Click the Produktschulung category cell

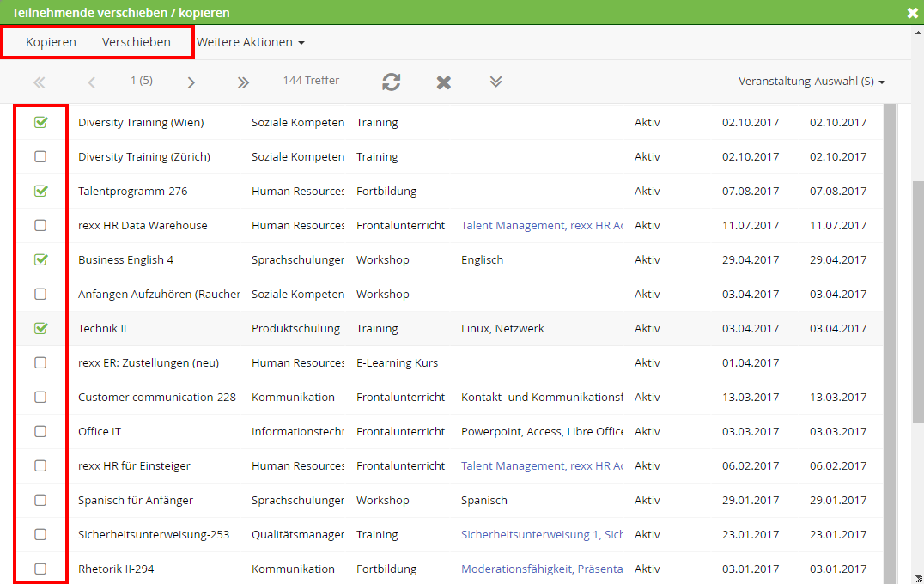[x=295, y=328]
